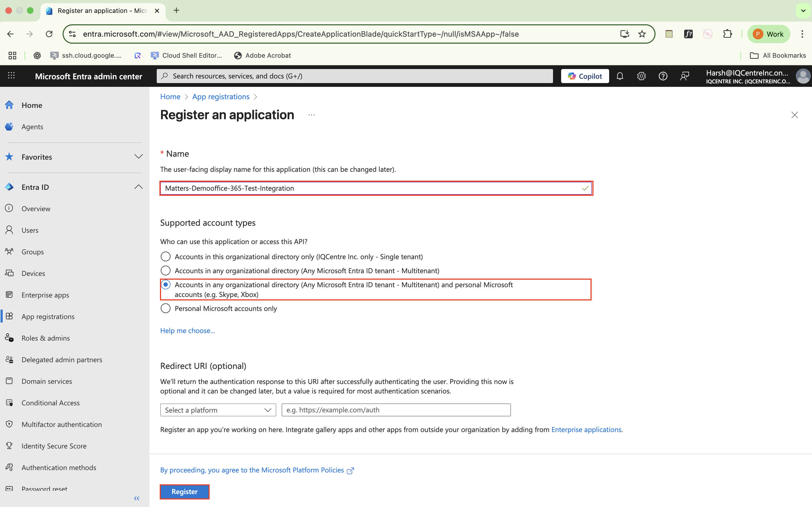Open Delegated admin partners
812x507 pixels.
tap(62, 359)
